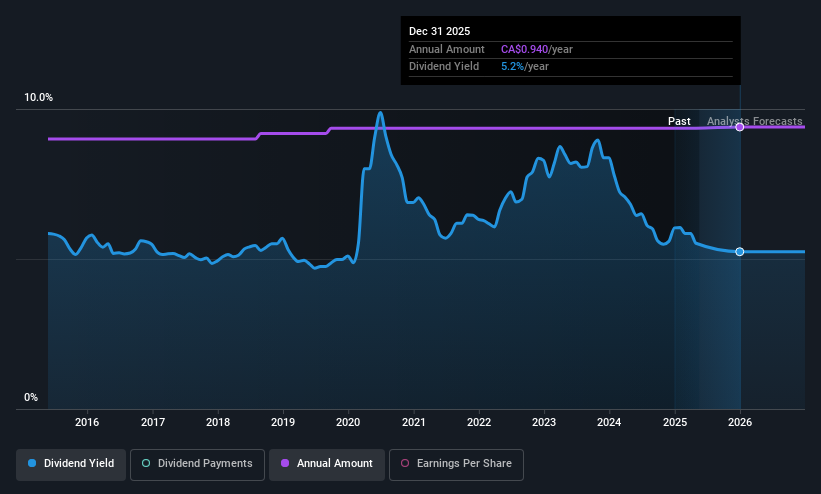Click the 2018 x-axis label
Image resolution: width=821 pixels, height=494 pixels.
click(218, 422)
